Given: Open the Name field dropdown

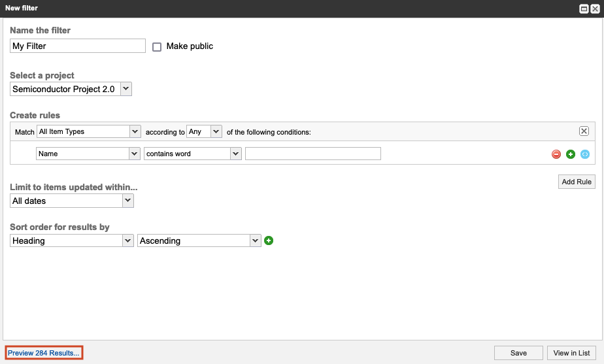Looking at the screenshot, I should [x=88, y=154].
